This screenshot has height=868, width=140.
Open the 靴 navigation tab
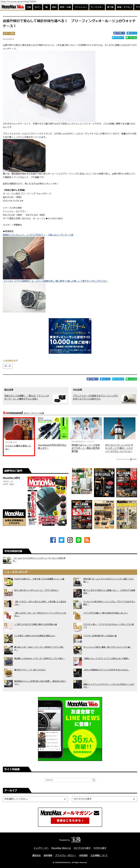coord(47,7)
